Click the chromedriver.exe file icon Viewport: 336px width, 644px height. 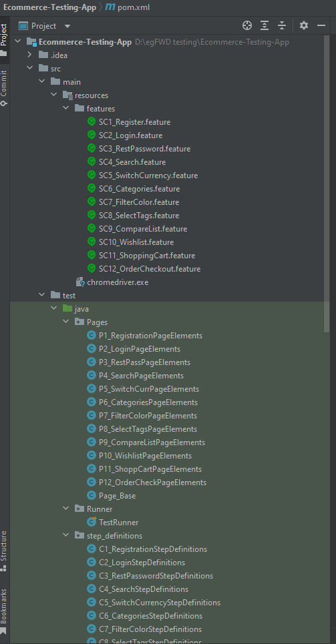79,282
